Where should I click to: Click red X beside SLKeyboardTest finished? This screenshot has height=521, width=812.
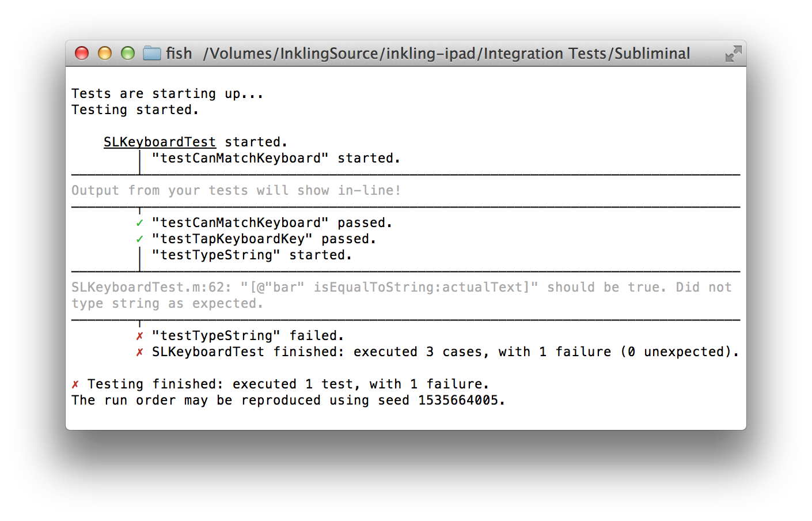coord(139,352)
